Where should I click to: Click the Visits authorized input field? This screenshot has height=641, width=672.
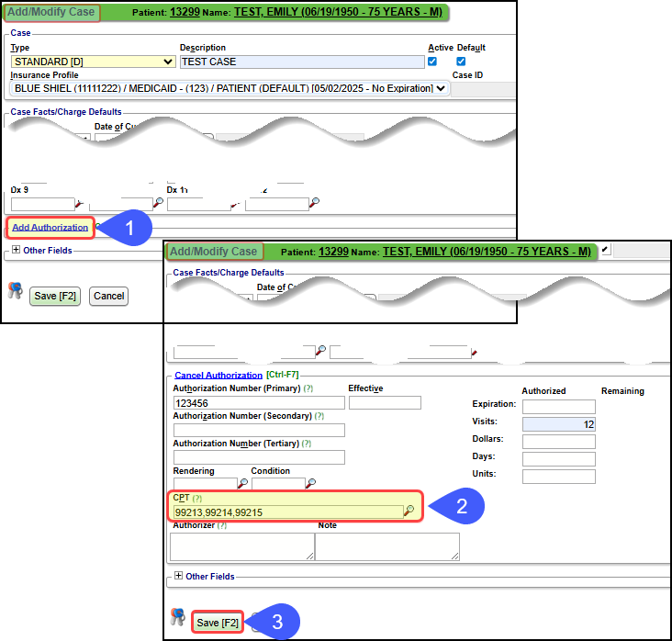pyautogui.click(x=558, y=423)
